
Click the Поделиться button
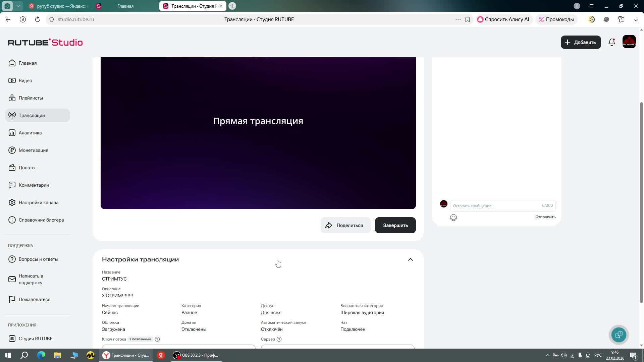point(345,225)
